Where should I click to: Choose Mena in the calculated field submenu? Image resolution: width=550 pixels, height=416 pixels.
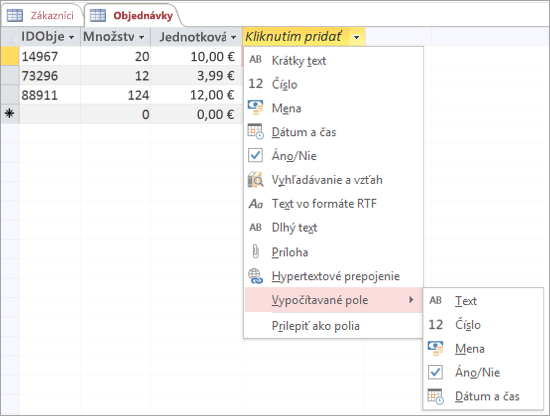(483, 349)
